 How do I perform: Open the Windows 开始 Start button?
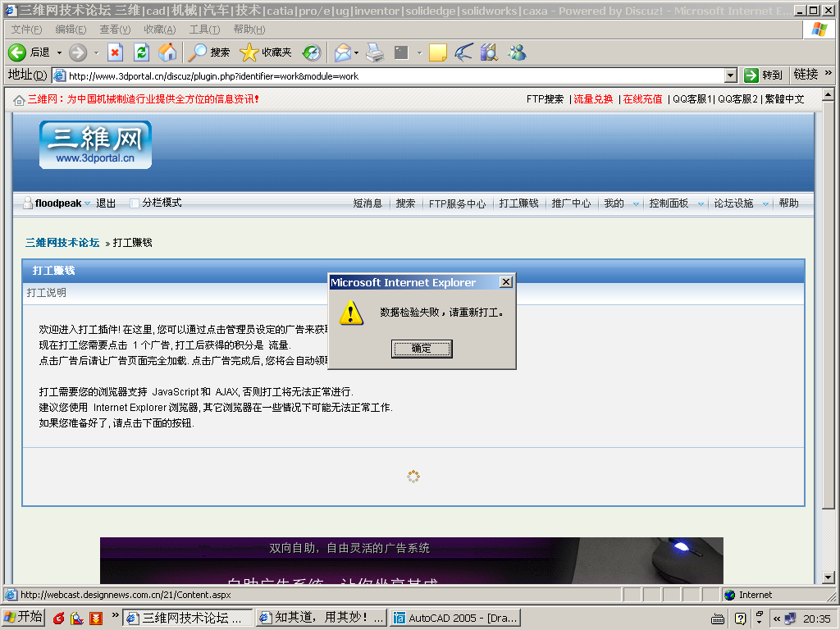(24, 618)
